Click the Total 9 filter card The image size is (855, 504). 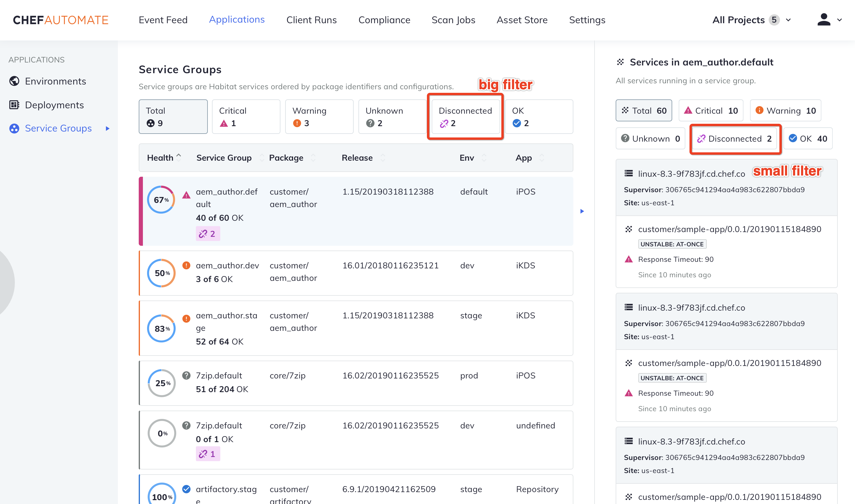[173, 117]
